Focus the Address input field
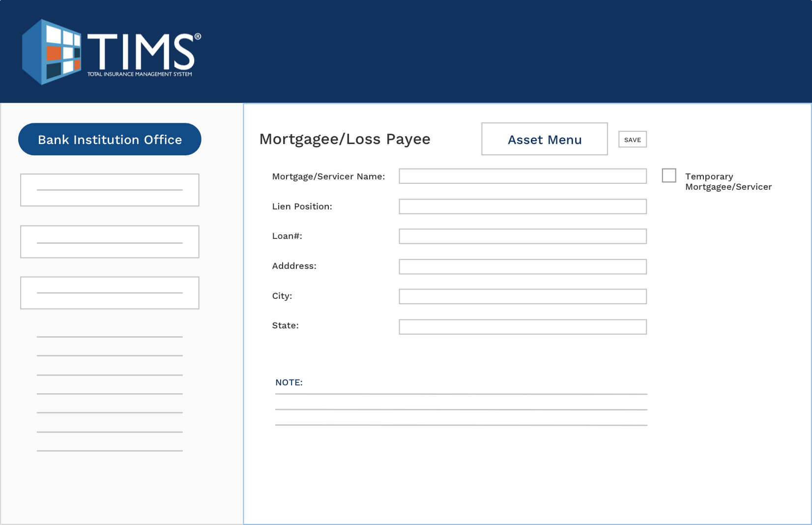The height and width of the screenshot is (525, 812). 522,266
